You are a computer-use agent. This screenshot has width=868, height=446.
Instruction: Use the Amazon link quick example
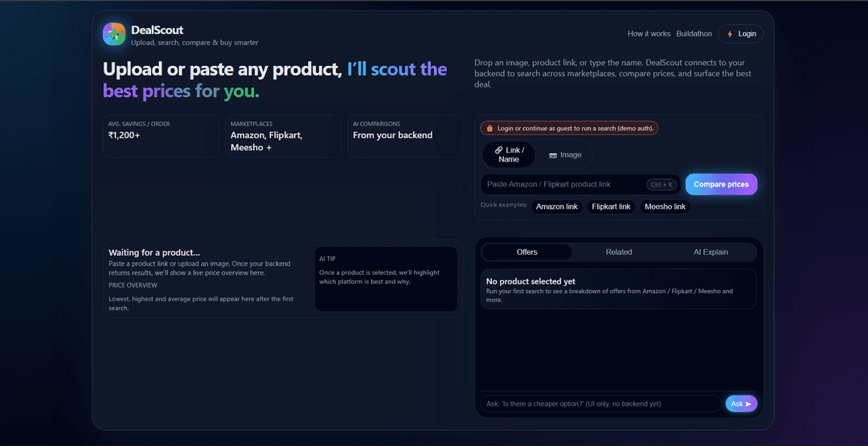[557, 207]
